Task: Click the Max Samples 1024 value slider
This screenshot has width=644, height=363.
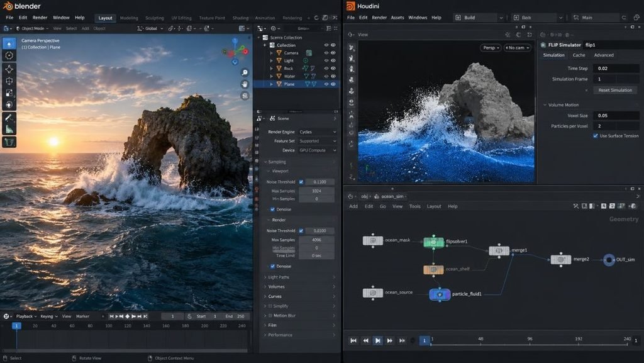Action: pyautogui.click(x=316, y=191)
